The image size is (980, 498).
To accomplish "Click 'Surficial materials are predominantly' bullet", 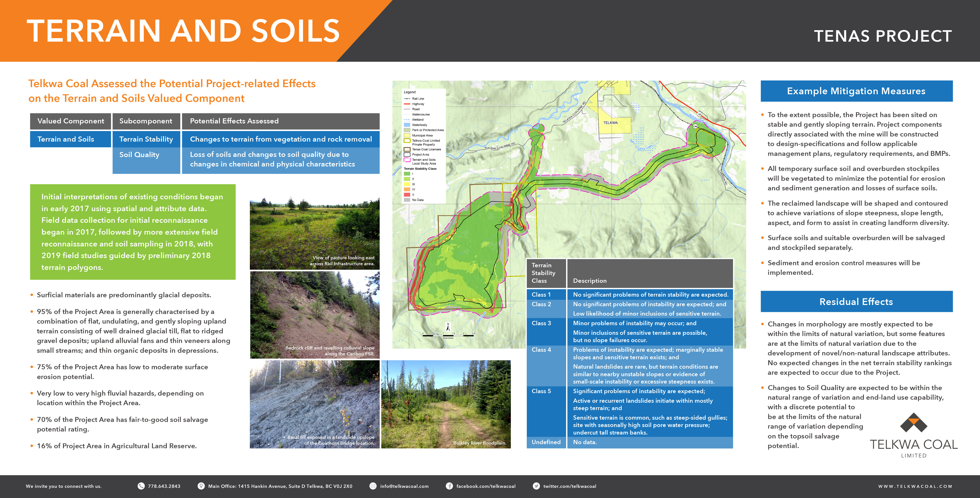I will point(124,295).
